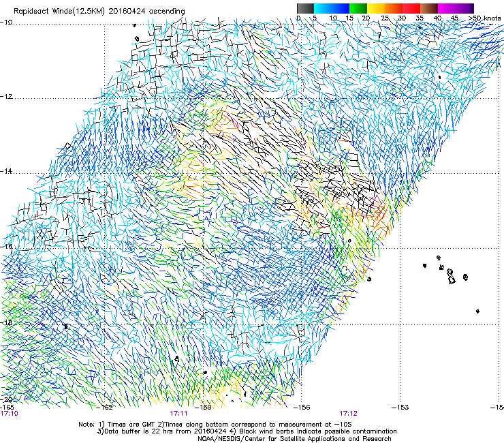Viewport: 504px width, 443px height.
Task: Click the longitude label '-162'
Action: pyautogui.click(x=105, y=408)
